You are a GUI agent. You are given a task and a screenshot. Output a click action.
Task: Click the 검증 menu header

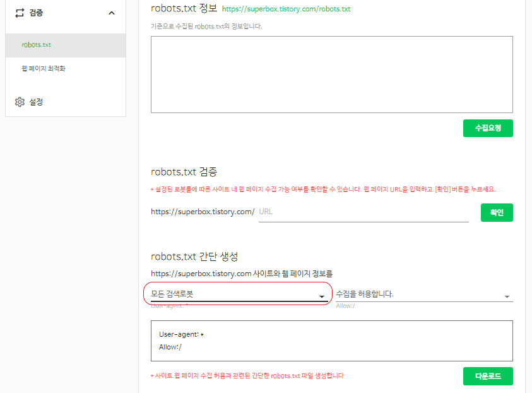coord(37,12)
